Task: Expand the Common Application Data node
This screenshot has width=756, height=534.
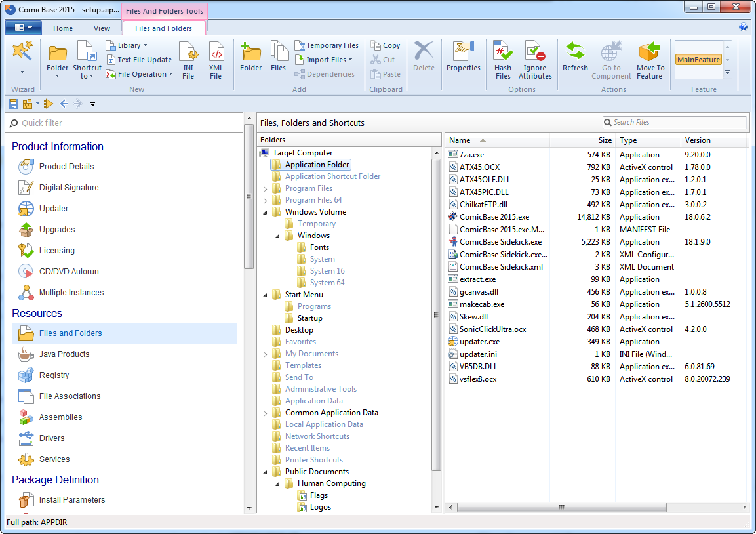Action: pyautogui.click(x=265, y=413)
